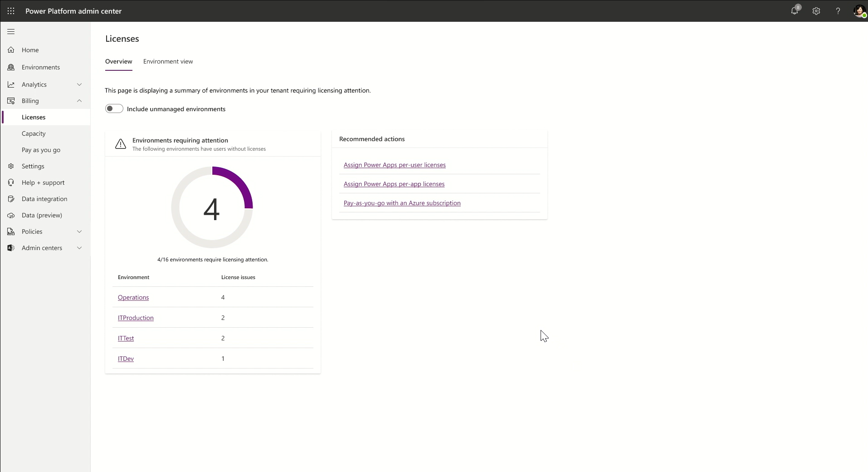Click the large number 4 in chart
This screenshot has height=472, width=868.
tap(211, 210)
